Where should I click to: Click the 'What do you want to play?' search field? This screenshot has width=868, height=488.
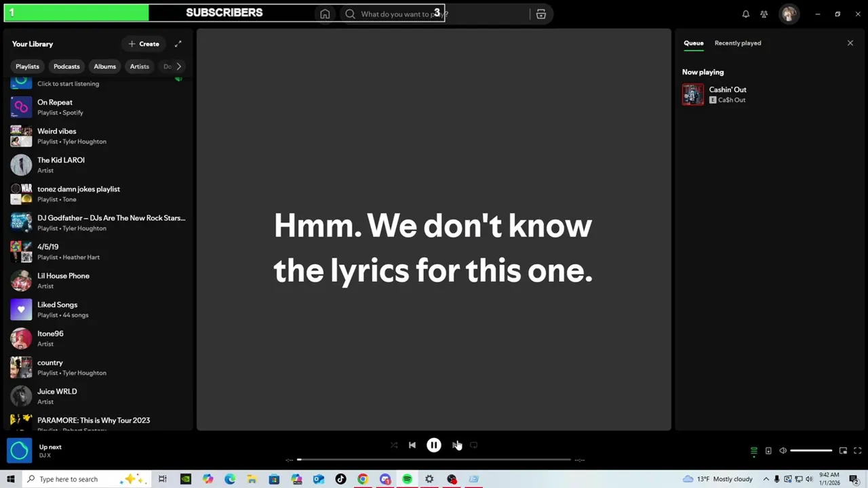click(x=435, y=14)
